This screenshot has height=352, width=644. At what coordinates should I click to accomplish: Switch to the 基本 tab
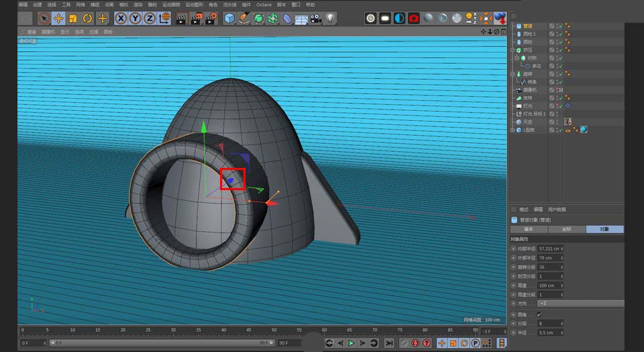[529, 229]
